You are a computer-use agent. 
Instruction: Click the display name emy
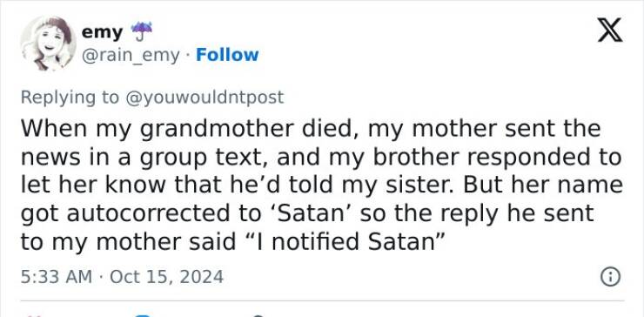(x=103, y=32)
